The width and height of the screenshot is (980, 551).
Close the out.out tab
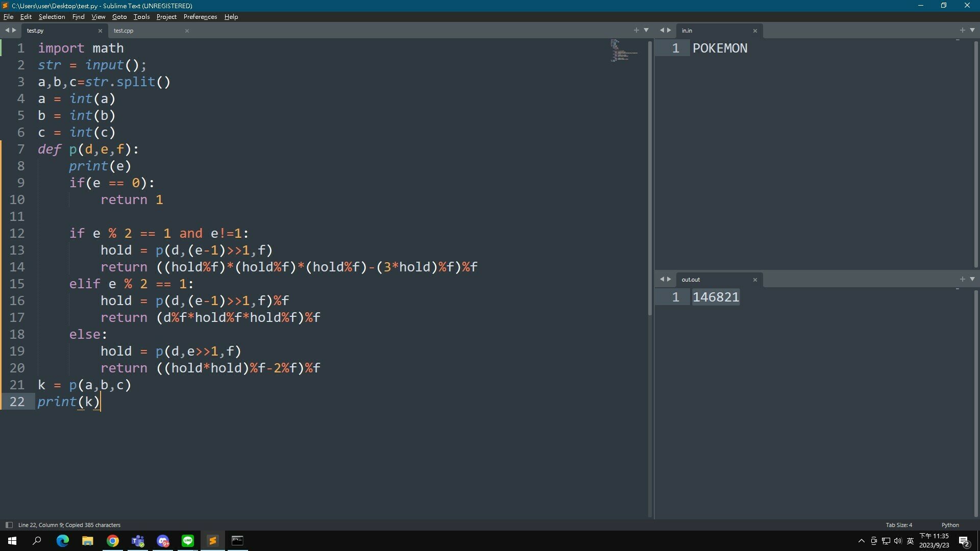755,280
